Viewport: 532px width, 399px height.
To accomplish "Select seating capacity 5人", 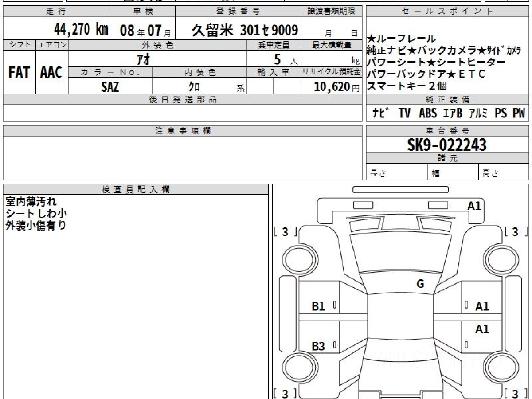I will click(x=286, y=59).
